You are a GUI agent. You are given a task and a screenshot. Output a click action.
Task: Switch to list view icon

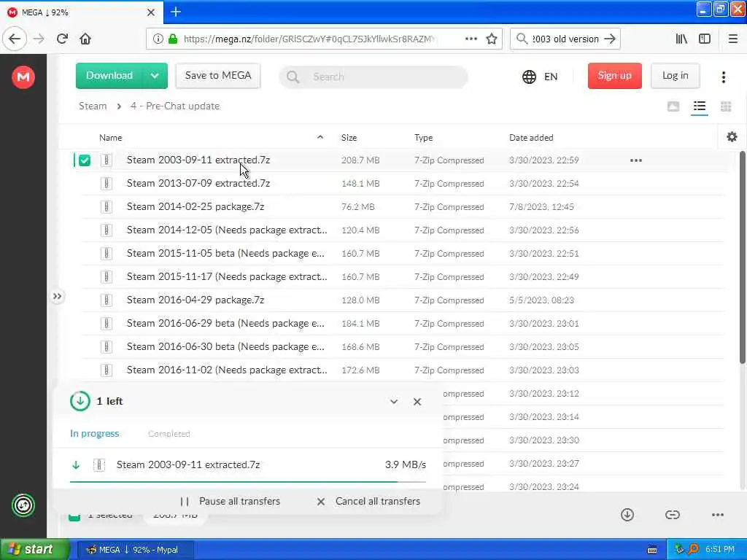(x=700, y=106)
